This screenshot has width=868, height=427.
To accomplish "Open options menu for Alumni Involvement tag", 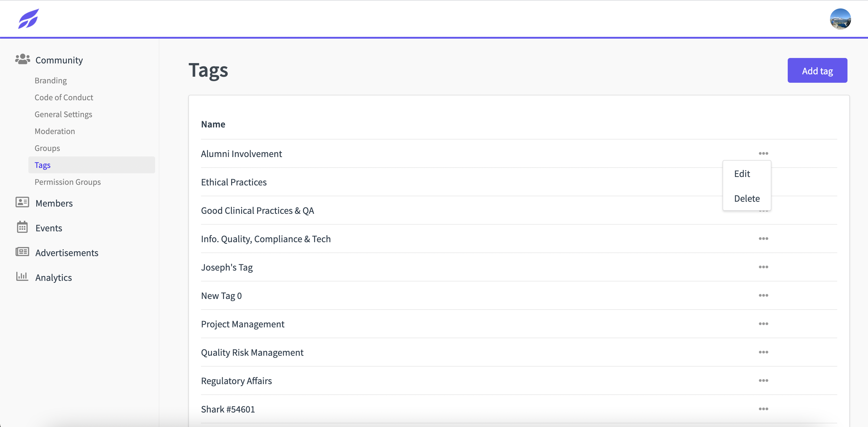I will pos(763,153).
